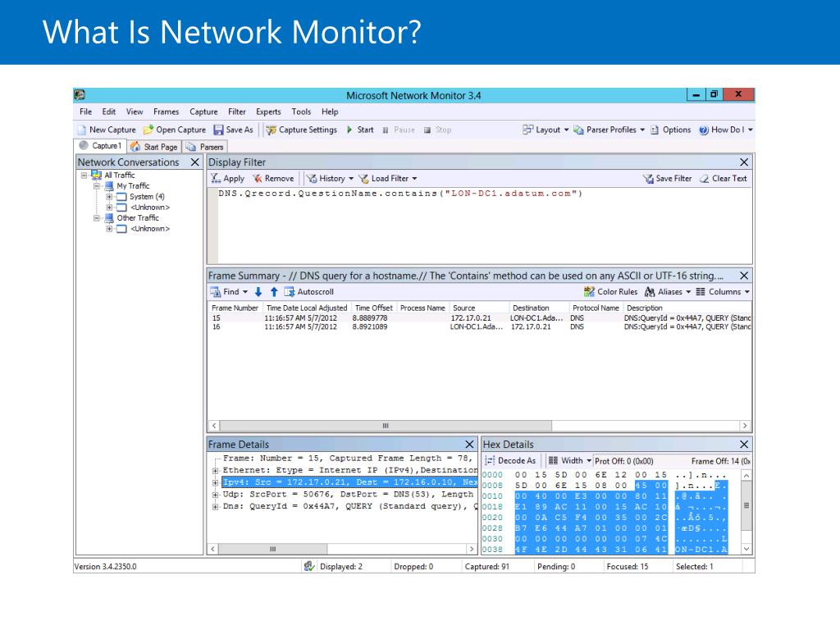The image size is (840, 630).
Task: Open the Load Filter dropdown
Action: pos(388,178)
